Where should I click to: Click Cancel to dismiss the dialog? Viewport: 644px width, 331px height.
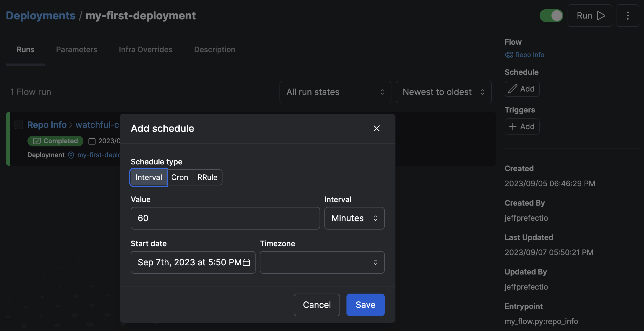click(317, 304)
